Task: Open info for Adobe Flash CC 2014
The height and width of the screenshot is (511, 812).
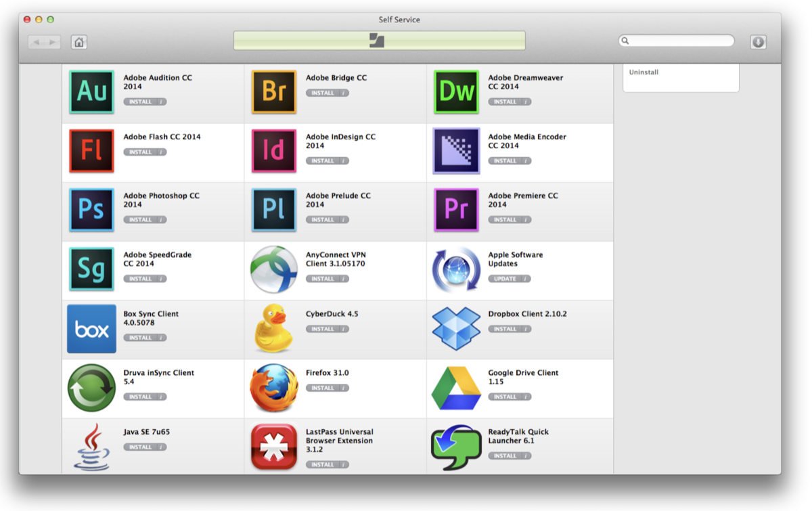Action: coord(161,152)
